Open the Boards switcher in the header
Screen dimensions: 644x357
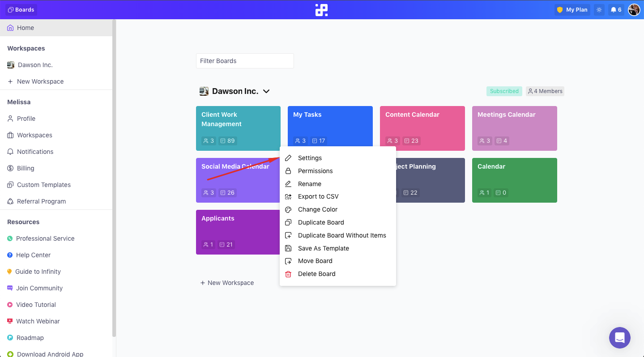(x=21, y=10)
